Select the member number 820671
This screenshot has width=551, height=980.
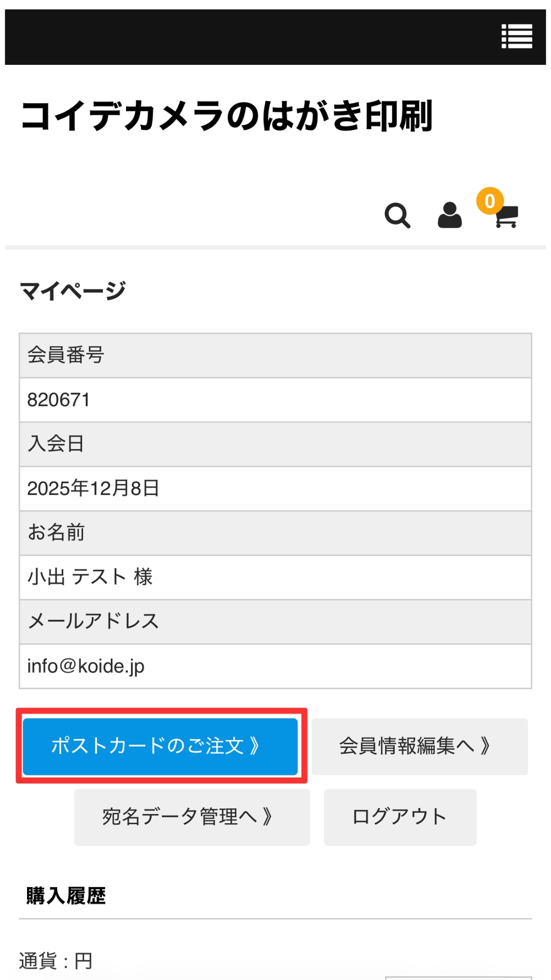click(x=59, y=400)
